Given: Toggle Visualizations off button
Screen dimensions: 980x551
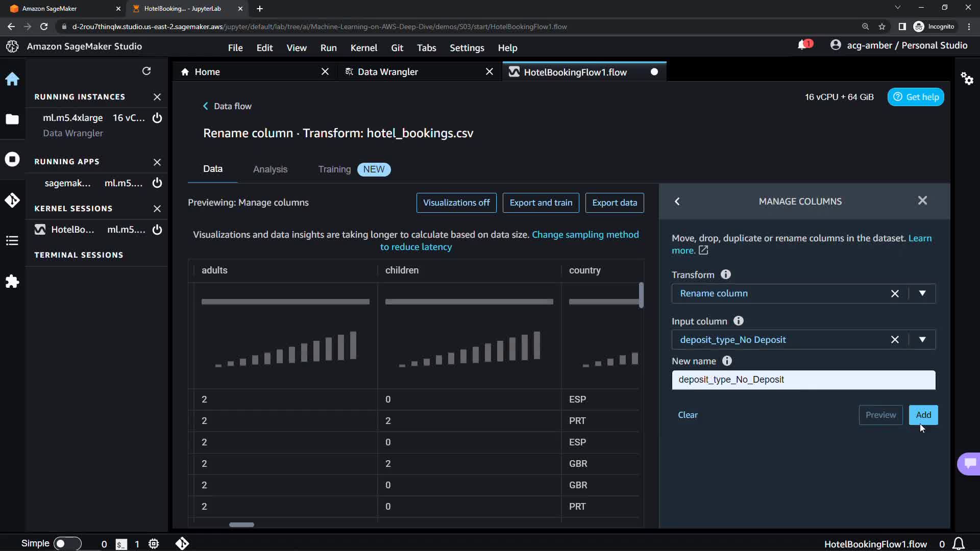Looking at the screenshot, I should coord(456,203).
